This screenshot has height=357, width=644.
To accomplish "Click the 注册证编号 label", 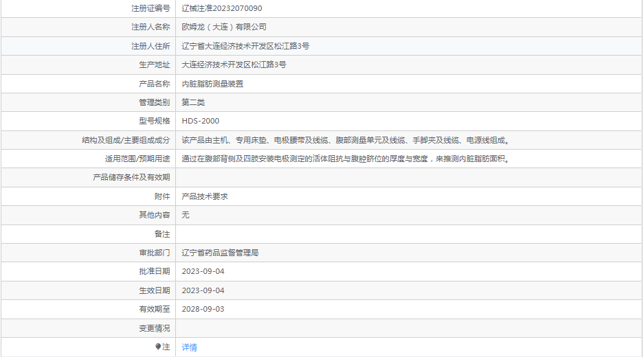I will point(151,8).
